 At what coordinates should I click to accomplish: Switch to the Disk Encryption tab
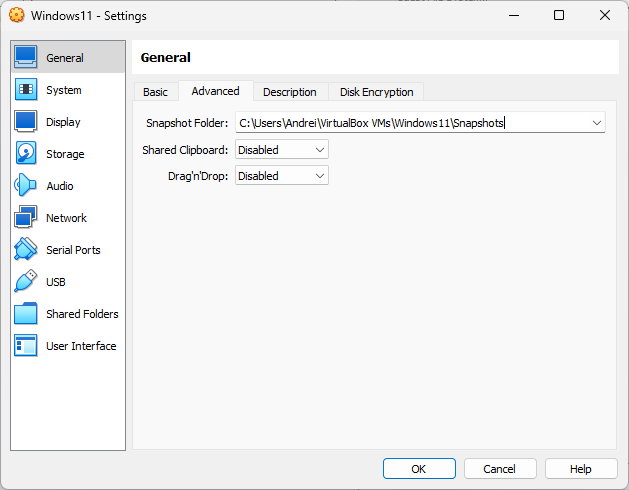click(377, 92)
